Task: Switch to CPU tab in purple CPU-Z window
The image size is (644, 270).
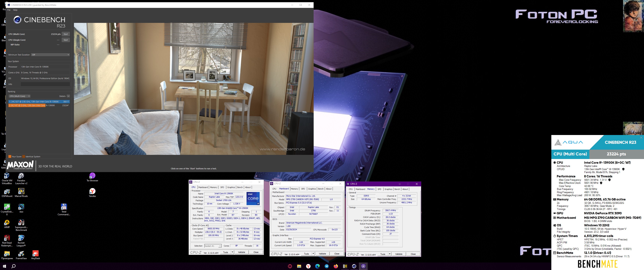Action: (x=350, y=189)
